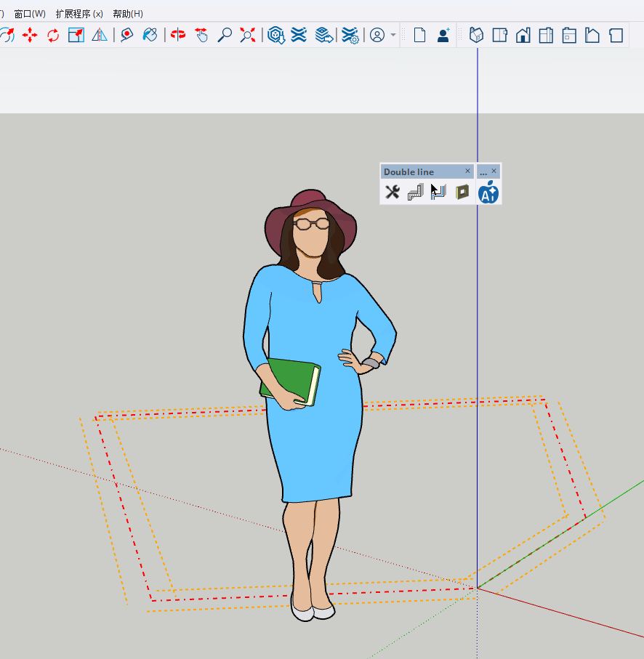Select the Move tool with red arrows
The height and width of the screenshot is (659, 644).
coord(30,35)
